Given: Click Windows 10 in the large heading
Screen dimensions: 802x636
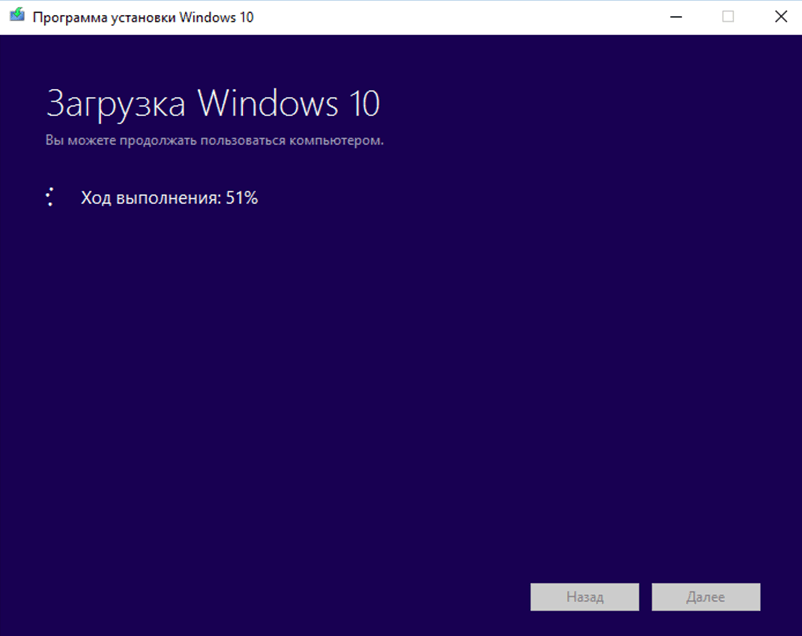Looking at the screenshot, I should point(288,104).
